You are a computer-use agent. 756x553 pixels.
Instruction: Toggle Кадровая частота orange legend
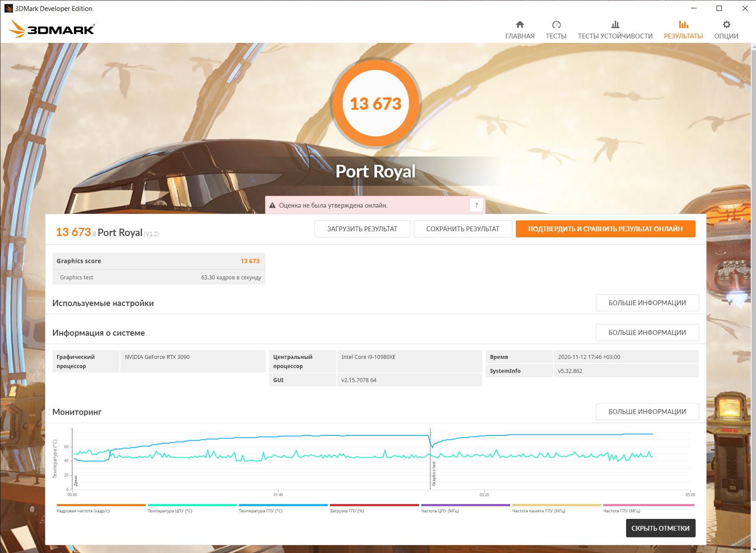(101, 508)
